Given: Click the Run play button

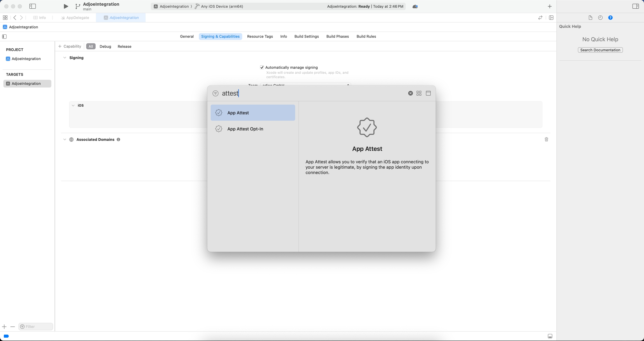Looking at the screenshot, I should (66, 6).
